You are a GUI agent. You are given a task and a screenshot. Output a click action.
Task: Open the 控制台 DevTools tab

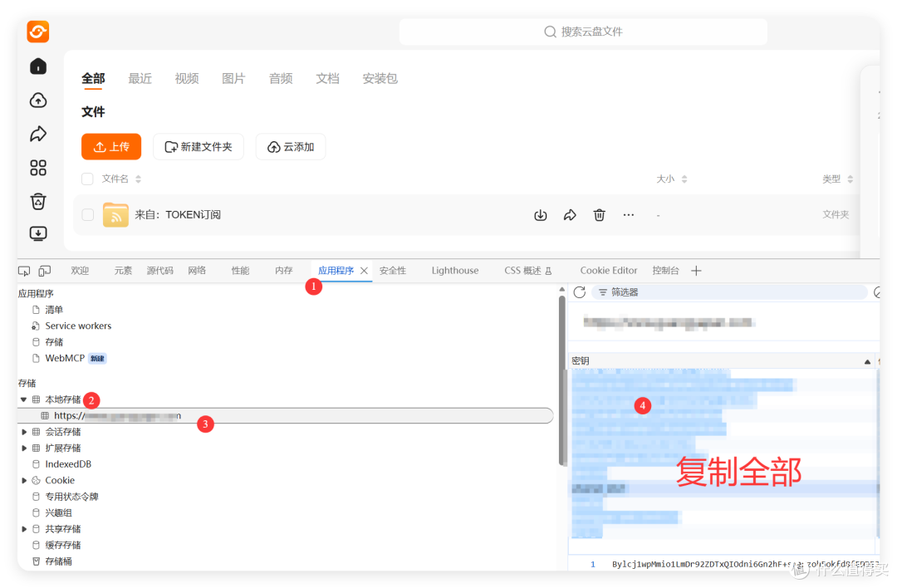click(666, 271)
